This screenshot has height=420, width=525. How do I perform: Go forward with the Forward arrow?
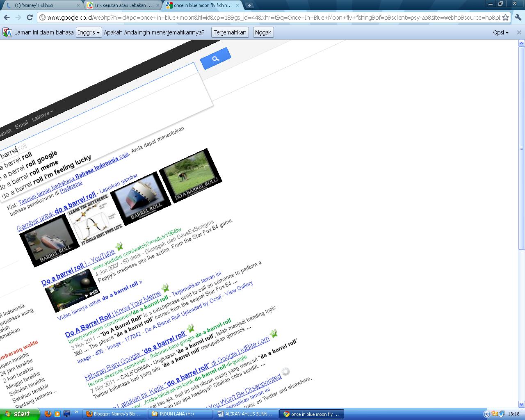[18, 17]
